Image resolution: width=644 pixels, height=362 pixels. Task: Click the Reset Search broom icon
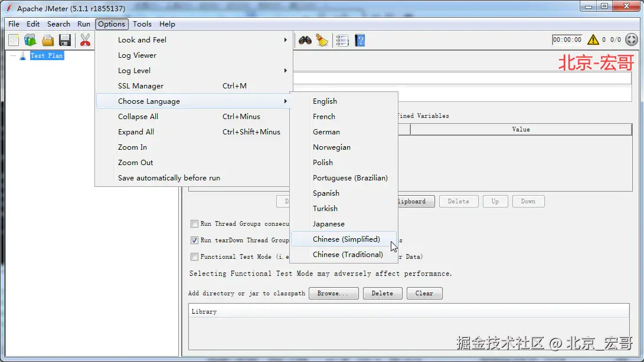click(x=322, y=40)
